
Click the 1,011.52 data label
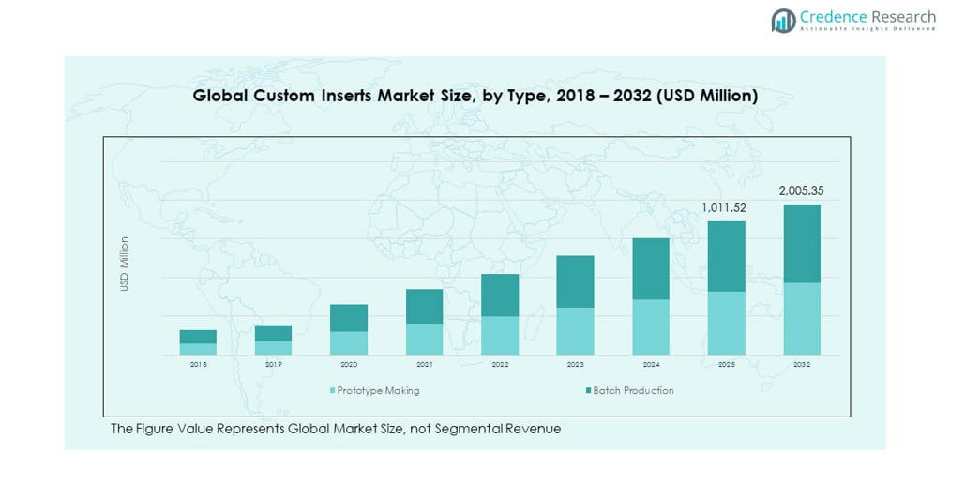tap(726, 207)
